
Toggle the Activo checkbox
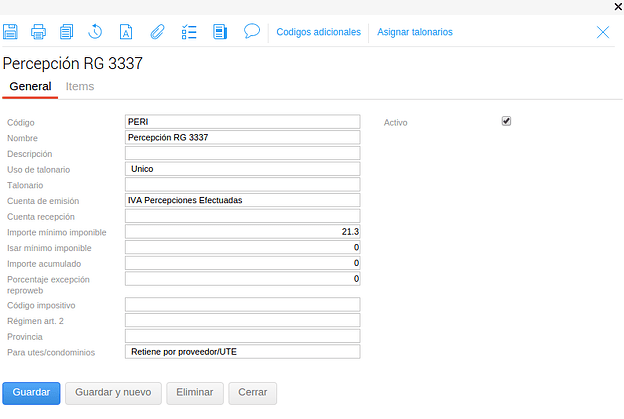506,121
